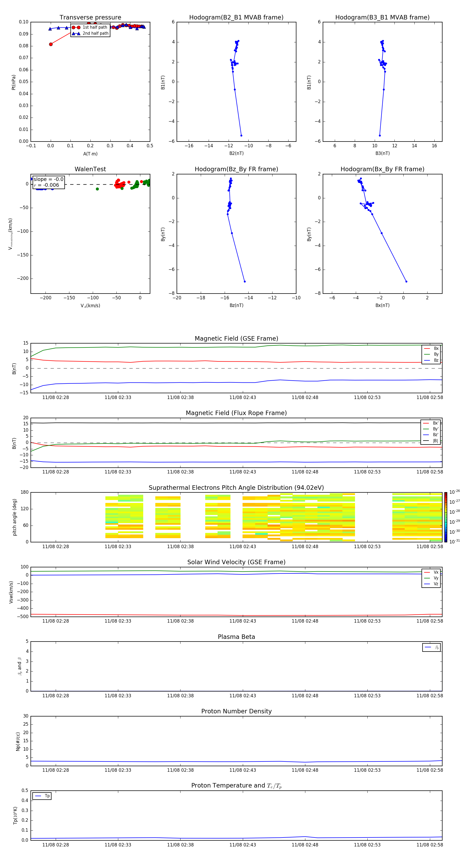Click the 'Pt(nPa)' y-axis label

pos(14,82)
